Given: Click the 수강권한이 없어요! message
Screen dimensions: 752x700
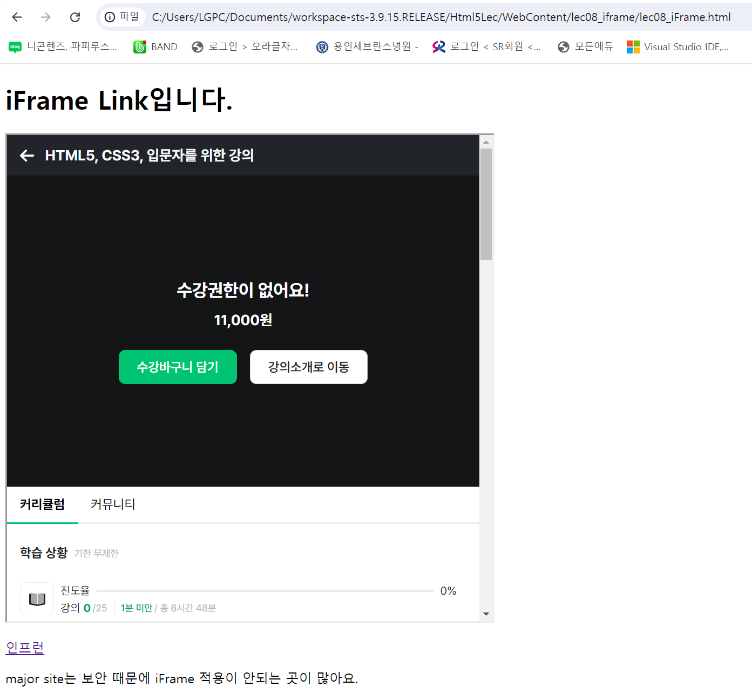Looking at the screenshot, I should click(243, 290).
